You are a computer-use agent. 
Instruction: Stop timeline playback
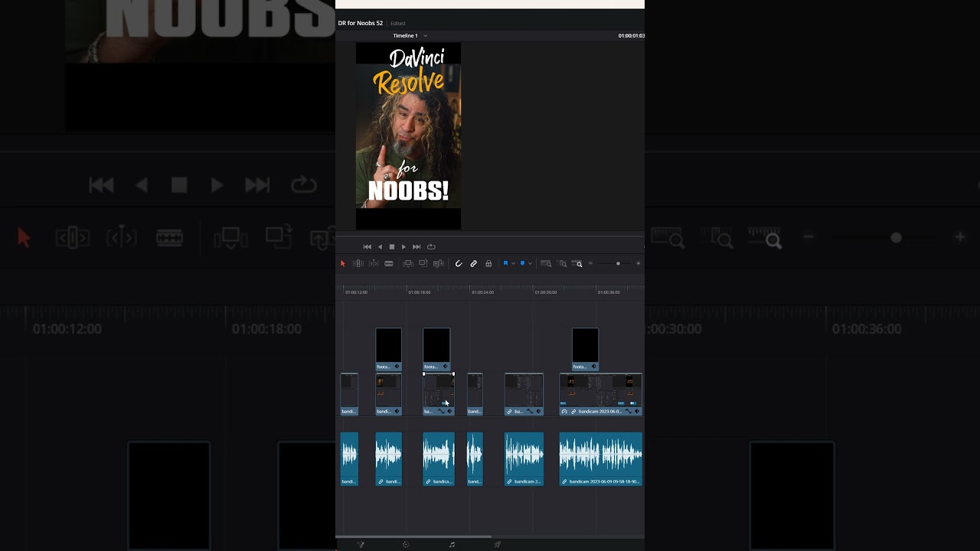pos(392,246)
